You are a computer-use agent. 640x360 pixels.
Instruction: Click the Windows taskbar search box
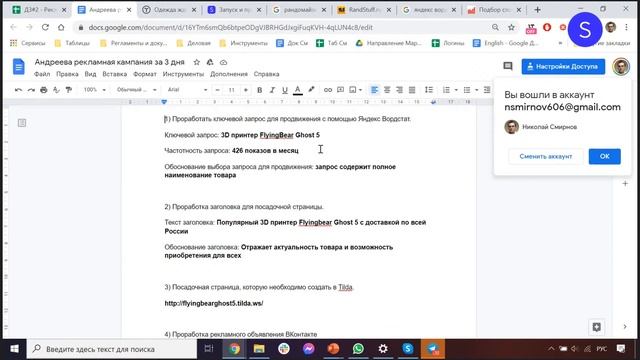coord(112,349)
